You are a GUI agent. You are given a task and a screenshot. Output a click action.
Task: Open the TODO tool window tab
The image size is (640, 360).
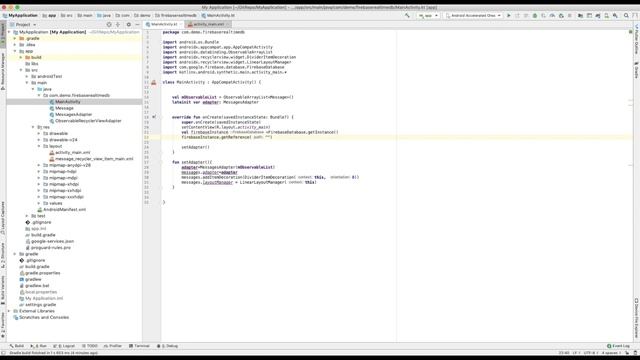click(89, 346)
